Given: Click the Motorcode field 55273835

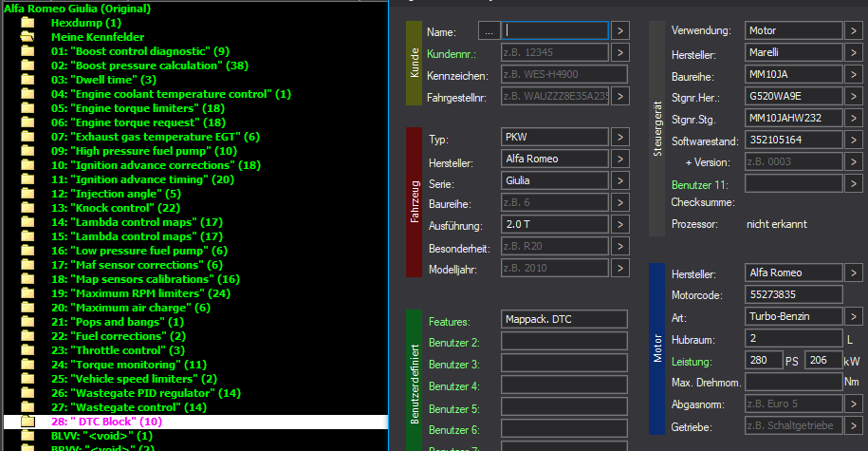Looking at the screenshot, I should pos(794,294).
